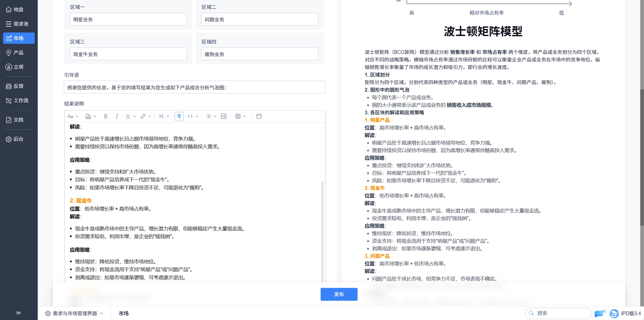Toggle italic formatting in the editor toolbar

(117, 116)
